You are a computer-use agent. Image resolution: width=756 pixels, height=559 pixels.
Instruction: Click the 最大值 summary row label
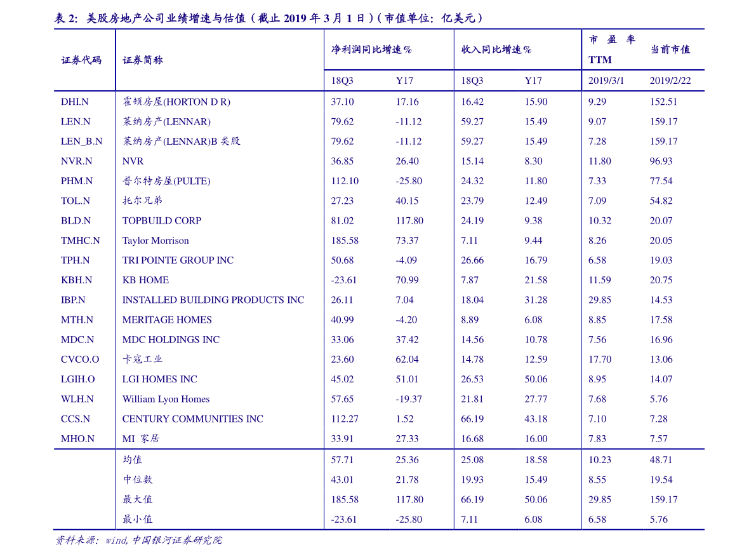coord(137,500)
